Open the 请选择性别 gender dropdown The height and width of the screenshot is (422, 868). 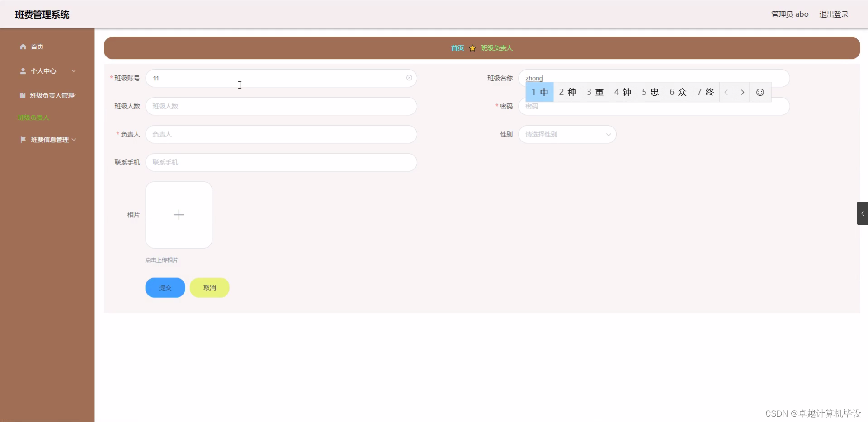pyautogui.click(x=567, y=134)
